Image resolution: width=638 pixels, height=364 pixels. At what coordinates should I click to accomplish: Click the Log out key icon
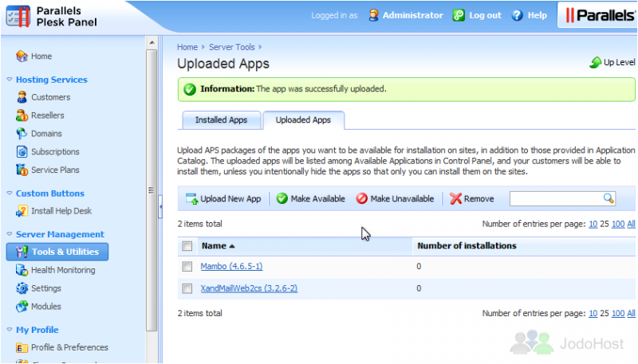459,15
